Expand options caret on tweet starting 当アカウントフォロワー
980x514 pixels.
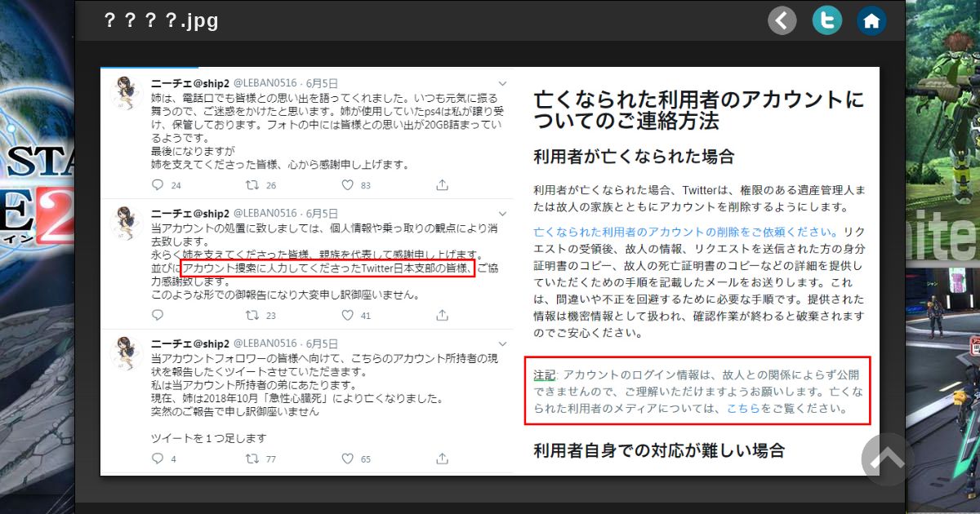(x=502, y=343)
